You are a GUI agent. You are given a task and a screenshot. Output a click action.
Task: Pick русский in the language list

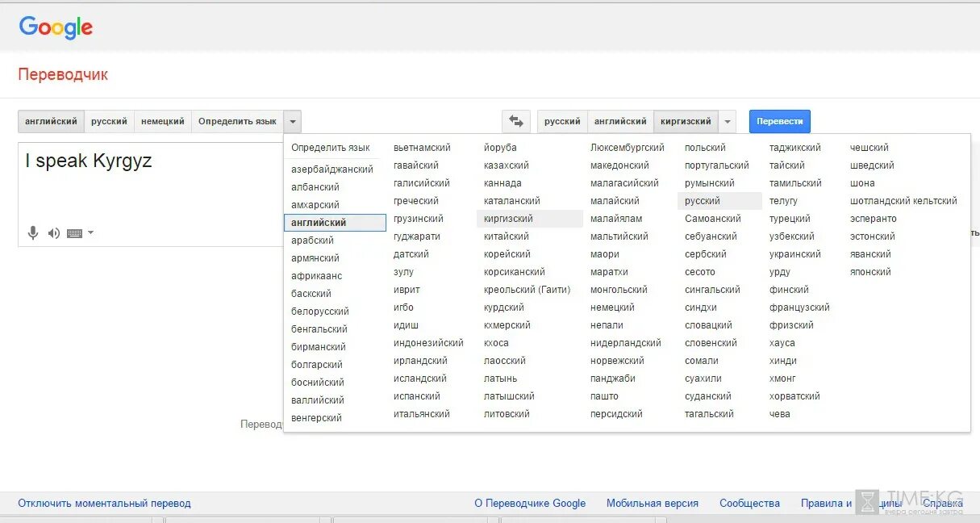coord(719,201)
